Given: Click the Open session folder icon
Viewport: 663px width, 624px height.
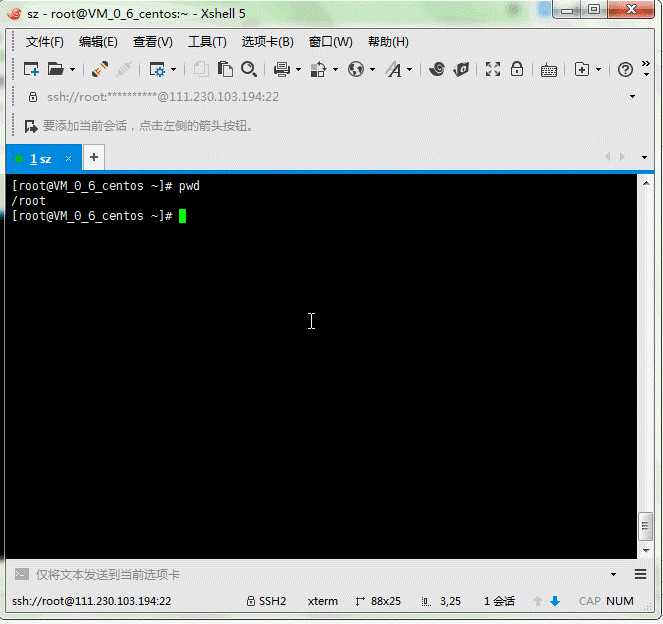Looking at the screenshot, I should pyautogui.click(x=56, y=69).
